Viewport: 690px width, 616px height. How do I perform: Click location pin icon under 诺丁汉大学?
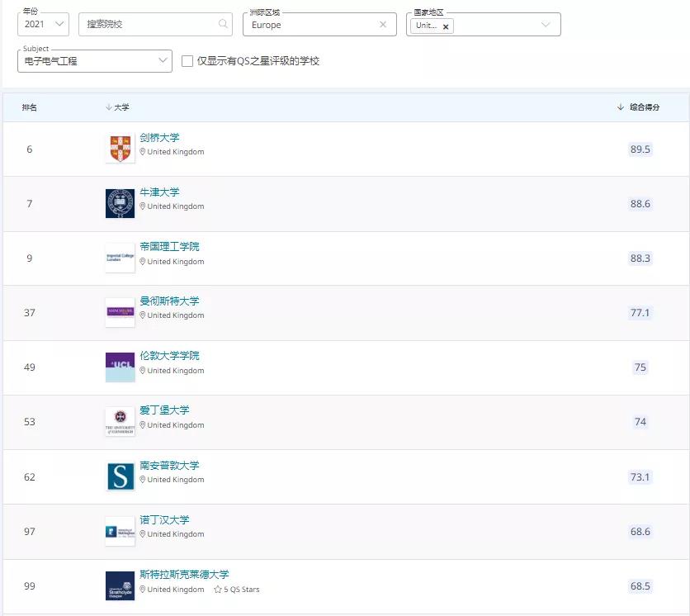point(143,534)
